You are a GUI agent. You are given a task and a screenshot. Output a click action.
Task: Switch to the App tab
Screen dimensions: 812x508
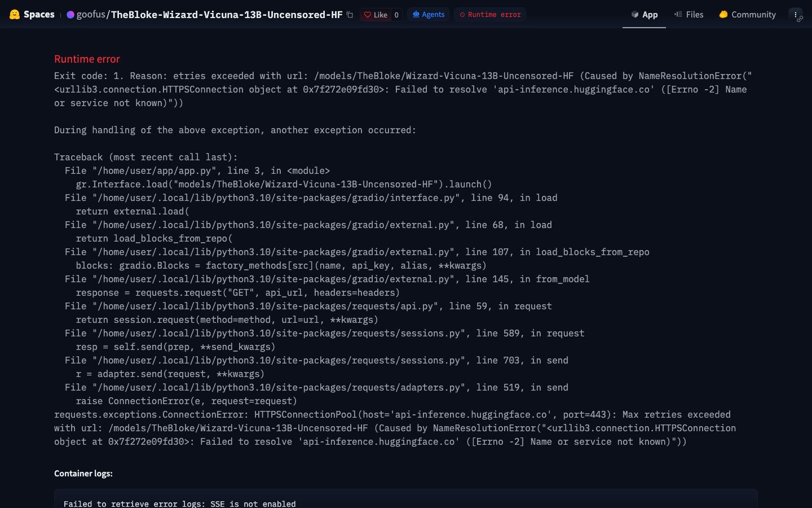(x=644, y=15)
